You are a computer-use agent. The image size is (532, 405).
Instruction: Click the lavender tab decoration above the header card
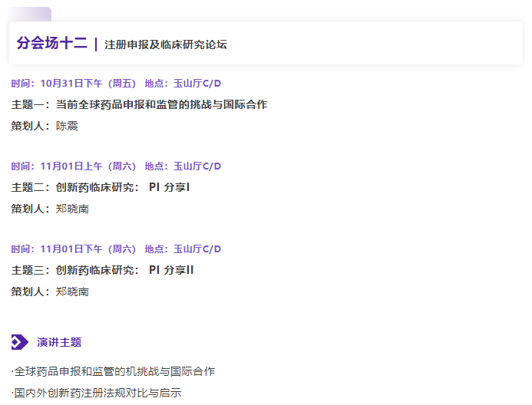[x=30, y=13]
